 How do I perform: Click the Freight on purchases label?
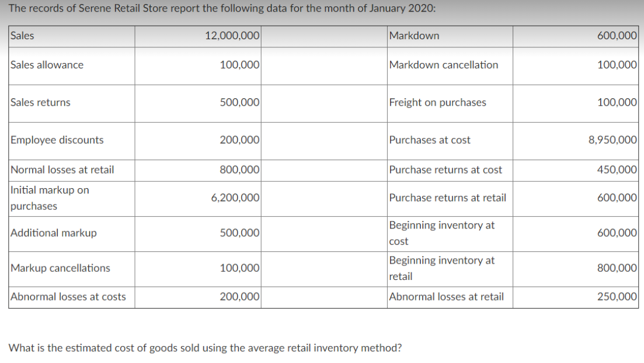tap(437, 102)
